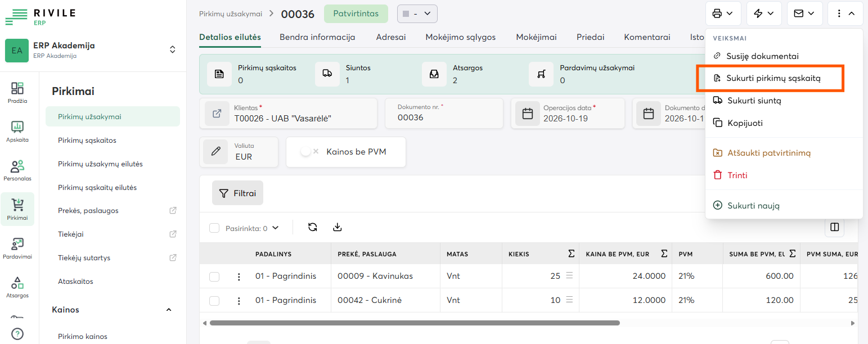Expand the email envelope dropdown
Viewport: 868px width, 344px height.
(804, 13)
